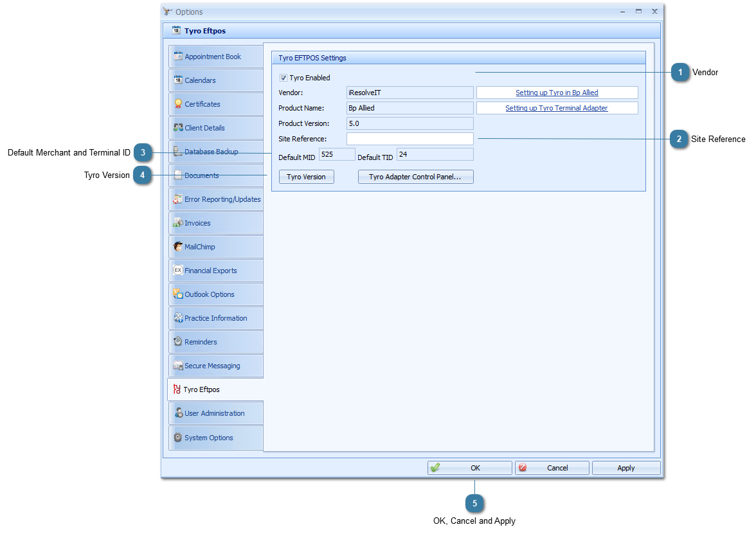The height and width of the screenshot is (536, 756).
Task: Click the System Options gear icon
Action: (x=178, y=437)
